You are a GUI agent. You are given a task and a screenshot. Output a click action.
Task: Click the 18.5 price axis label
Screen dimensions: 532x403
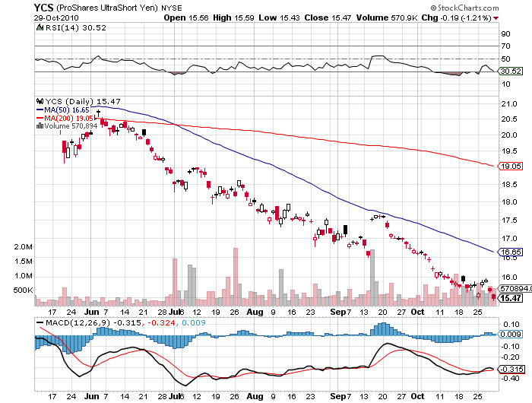509,184
